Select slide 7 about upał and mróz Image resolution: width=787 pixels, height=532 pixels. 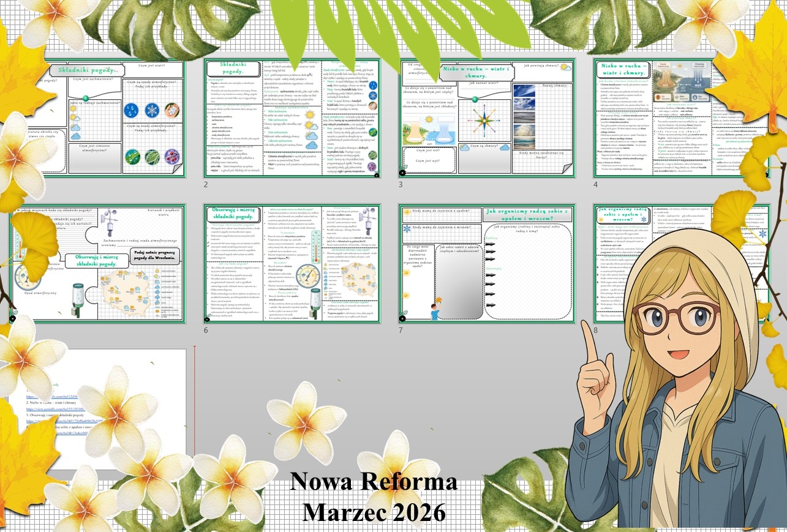(487, 263)
